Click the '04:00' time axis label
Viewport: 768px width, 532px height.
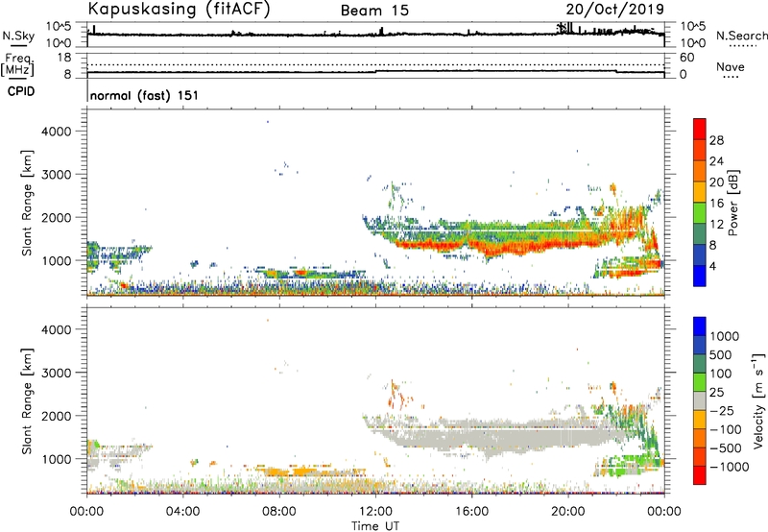click(x=183, y=512)
